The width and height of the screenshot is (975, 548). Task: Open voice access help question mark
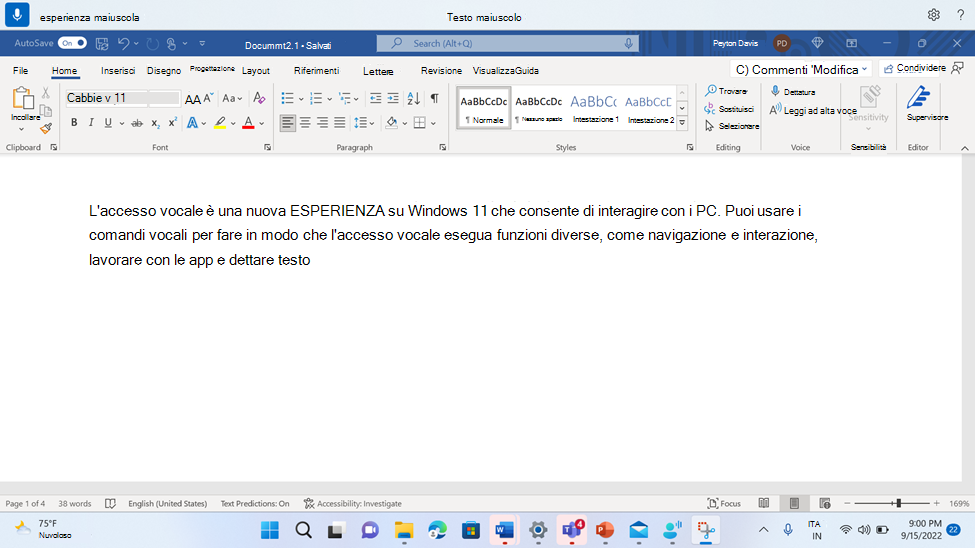click(960, 15)
